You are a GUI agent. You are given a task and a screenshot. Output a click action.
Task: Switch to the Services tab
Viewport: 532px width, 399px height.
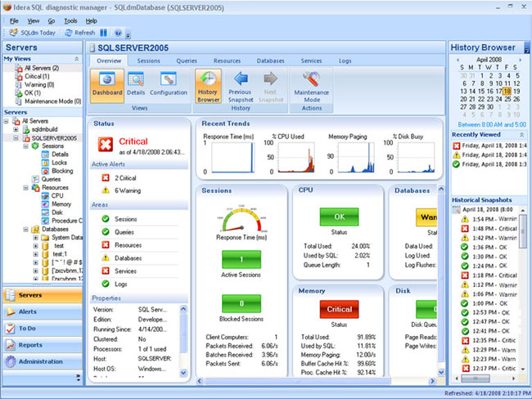coord(311,61)
